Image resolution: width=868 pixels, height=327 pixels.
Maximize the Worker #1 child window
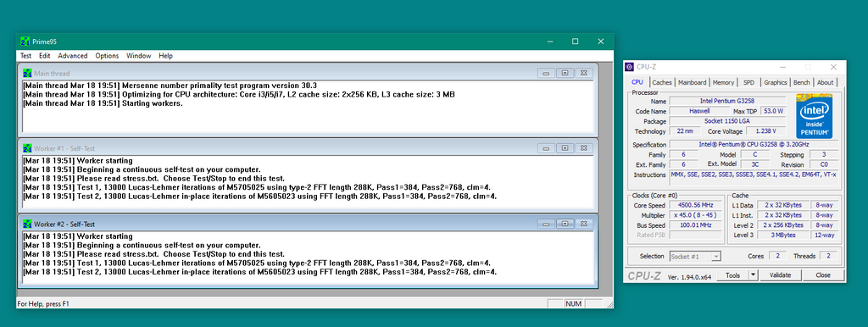tap(565, 148)
